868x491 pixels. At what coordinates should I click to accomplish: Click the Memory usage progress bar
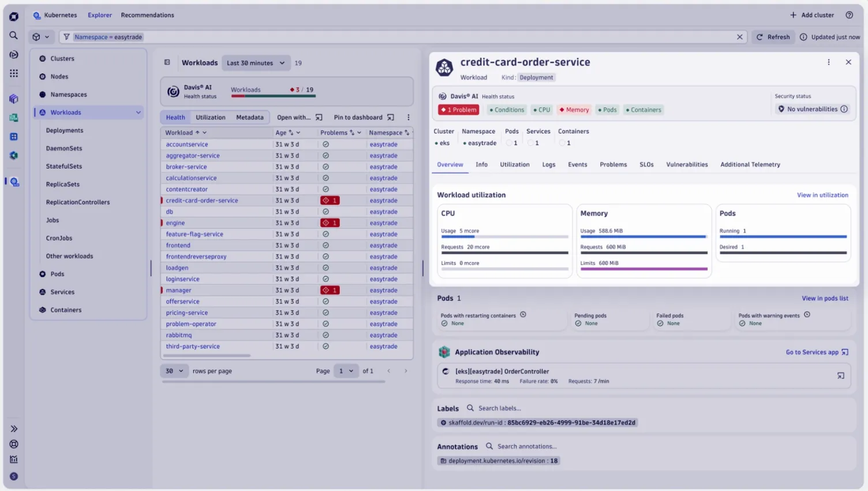[643, 237]
